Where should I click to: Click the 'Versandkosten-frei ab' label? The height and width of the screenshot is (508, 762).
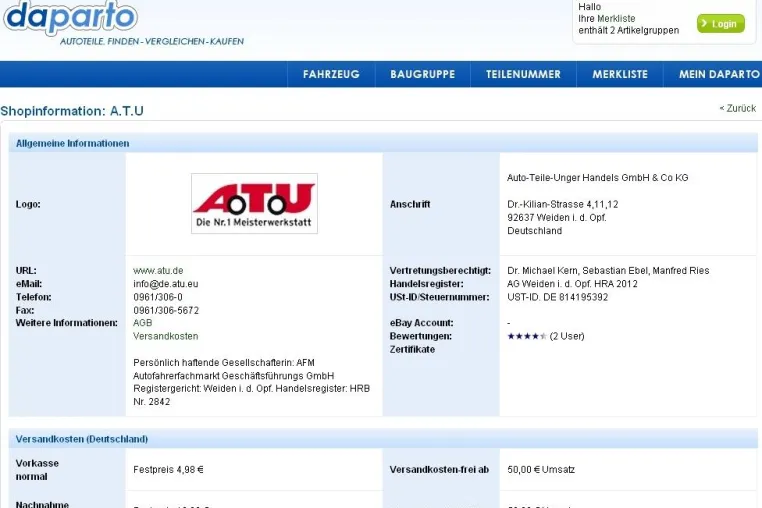(439, 470)
